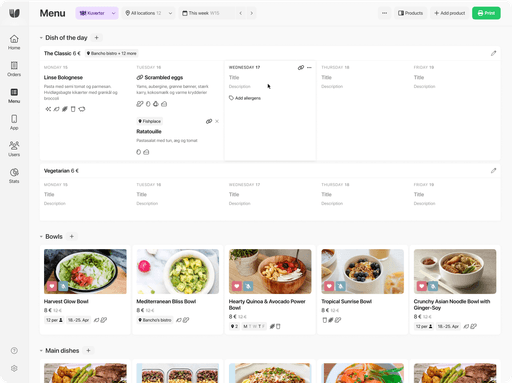Open Linse Bolognese dish

click(x=63, y=77)
